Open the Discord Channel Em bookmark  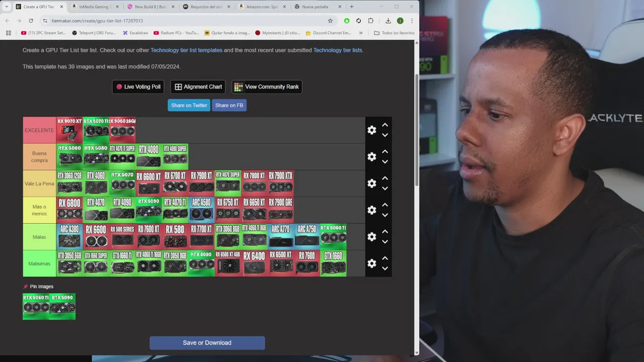[x=328, y=33]
